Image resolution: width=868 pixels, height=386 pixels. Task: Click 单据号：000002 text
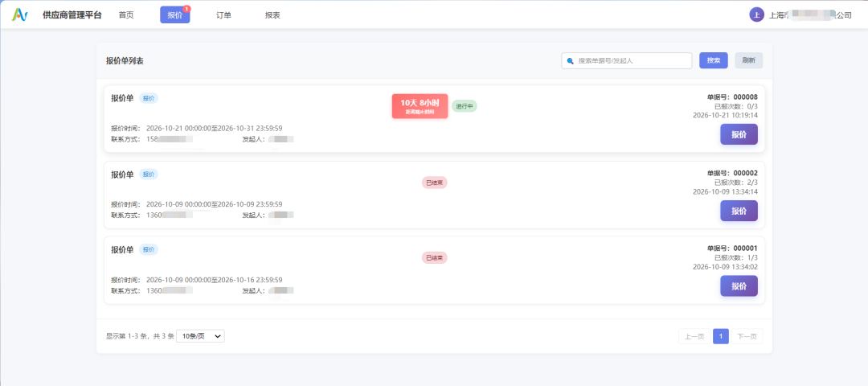(x=732, y=174)
